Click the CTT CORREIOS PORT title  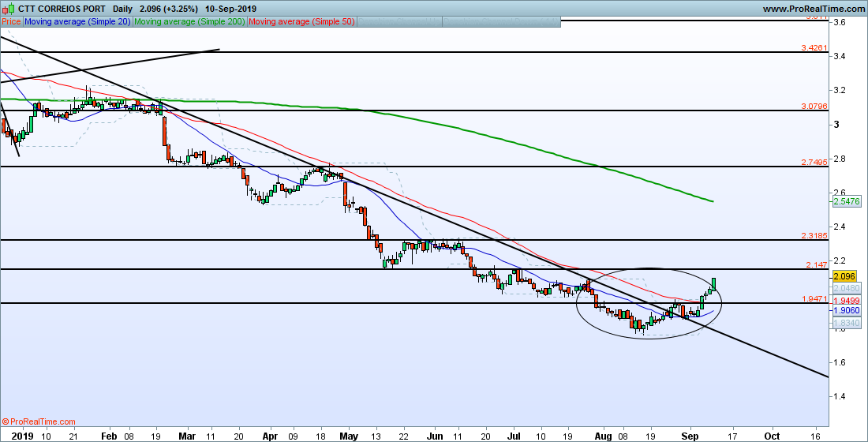tap(62, 9)
